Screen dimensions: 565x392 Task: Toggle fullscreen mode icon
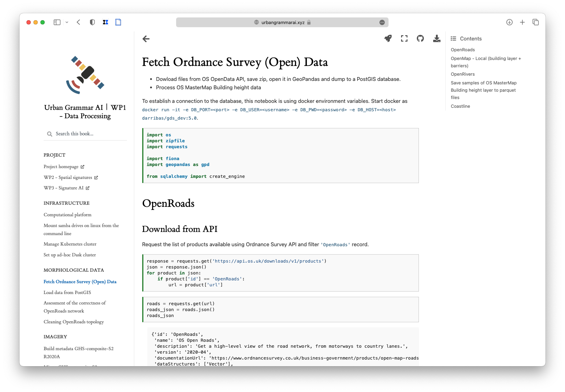tap(404, 39)
